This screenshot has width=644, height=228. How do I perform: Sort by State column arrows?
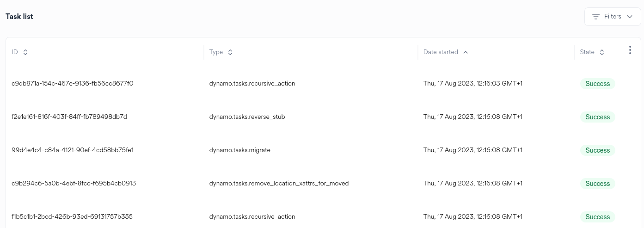pyautogui.click(x=602, y=52)
